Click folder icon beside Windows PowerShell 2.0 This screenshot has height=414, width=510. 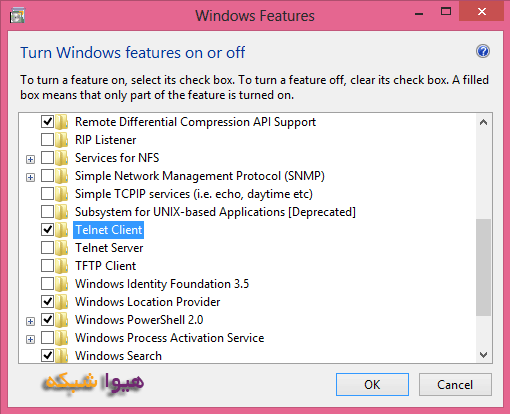(x=62, y=320)
